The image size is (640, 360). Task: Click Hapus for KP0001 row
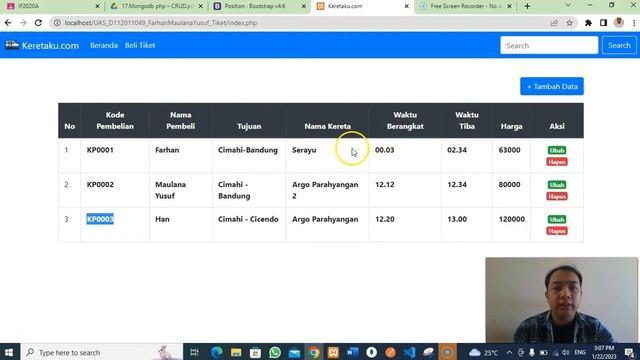557,162
